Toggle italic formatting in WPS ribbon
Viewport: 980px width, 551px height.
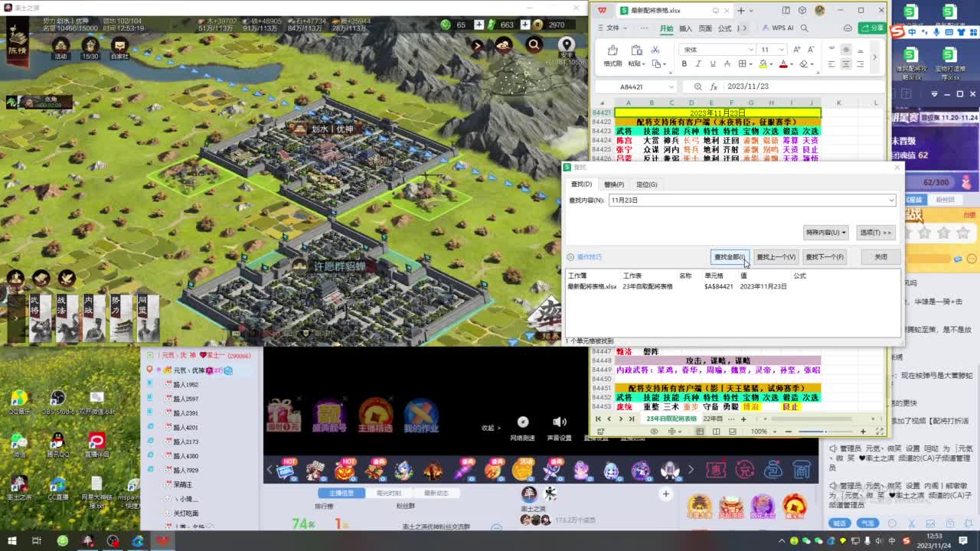pos(698,64)
